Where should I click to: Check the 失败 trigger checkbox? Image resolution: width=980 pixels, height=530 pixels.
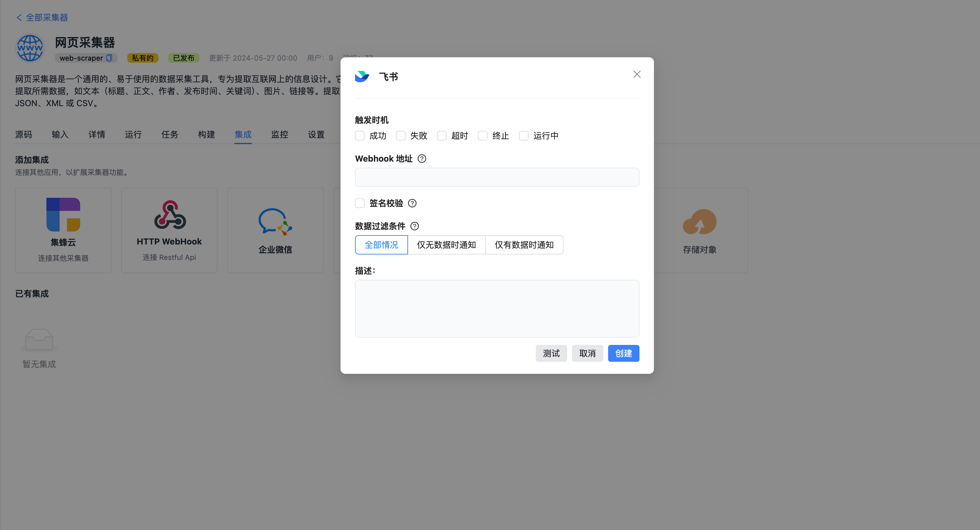tap(400, 136)
